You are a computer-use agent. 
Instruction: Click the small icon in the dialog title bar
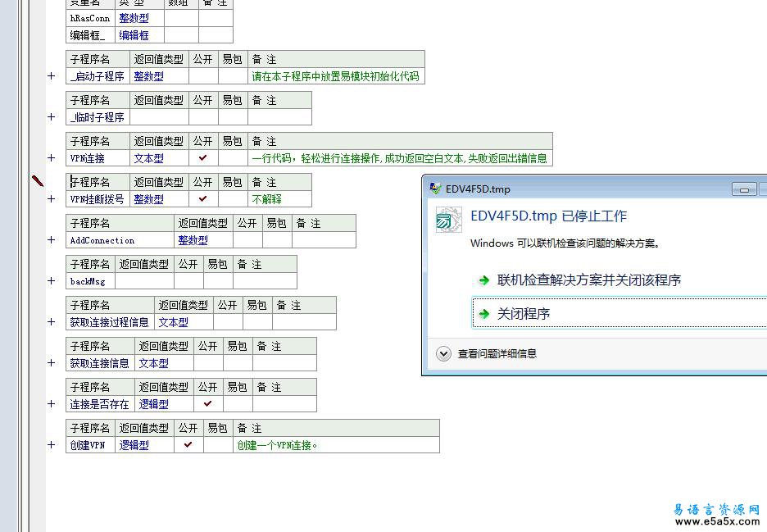(435, 189)
